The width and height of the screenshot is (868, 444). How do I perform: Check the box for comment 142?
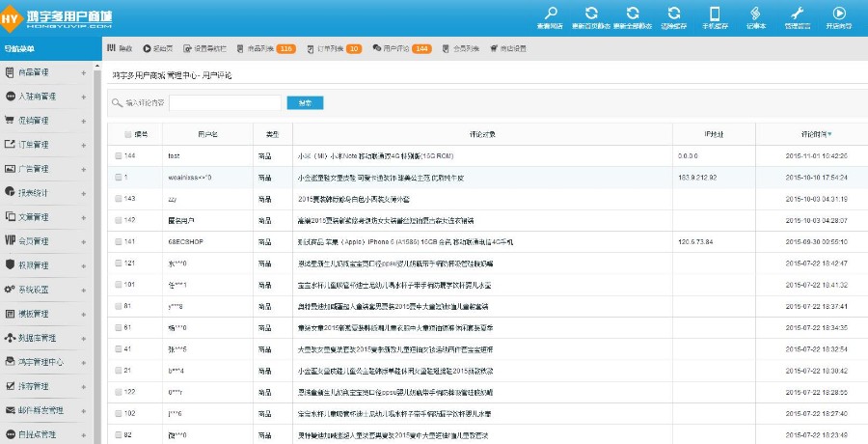click(x=118, y=220)
